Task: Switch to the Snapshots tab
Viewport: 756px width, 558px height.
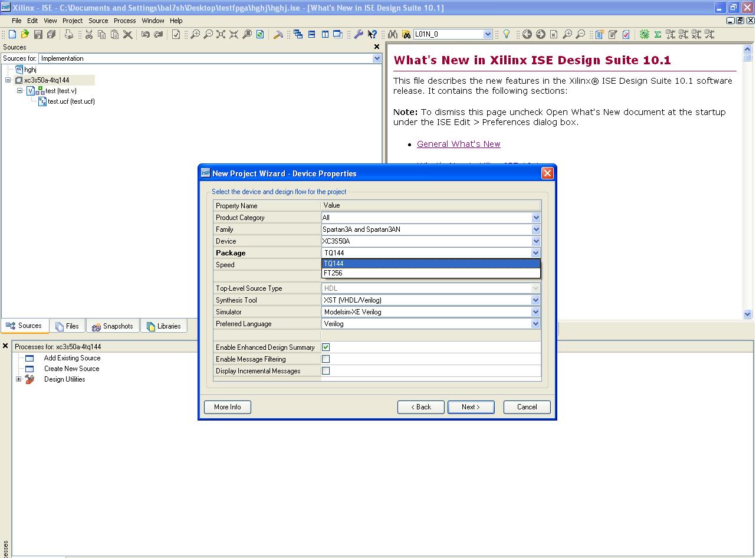Action: [x=113, y=326]
